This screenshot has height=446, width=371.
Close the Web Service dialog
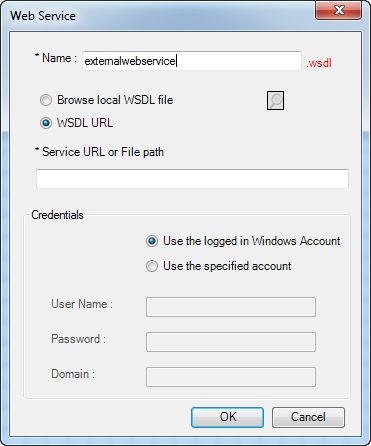click(x=338, y=10)
